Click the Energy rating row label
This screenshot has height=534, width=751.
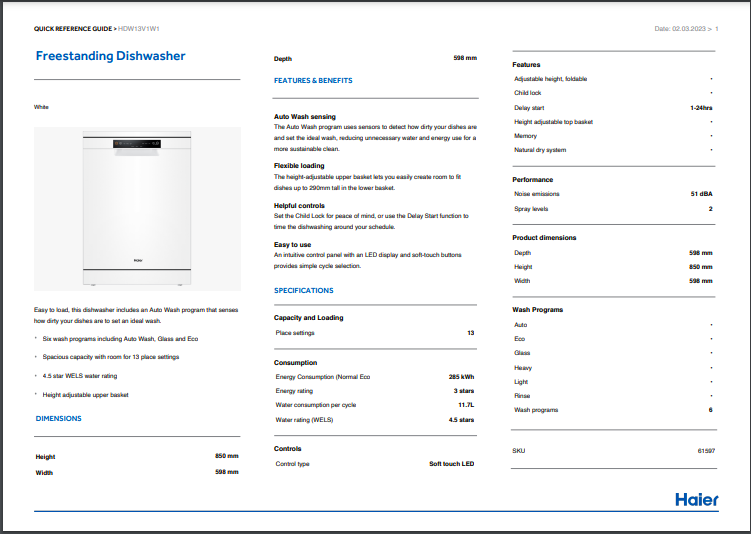click(x=294, y=391)
